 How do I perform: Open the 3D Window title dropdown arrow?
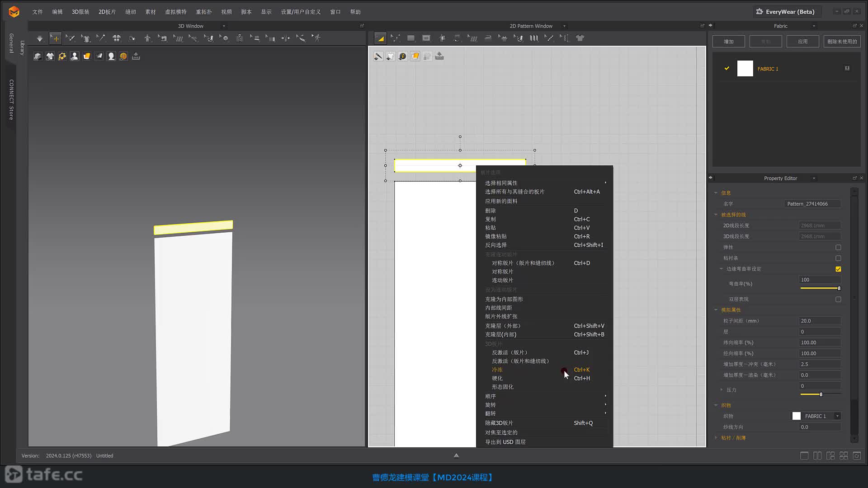pyautogui.click(x=224, y=26)
